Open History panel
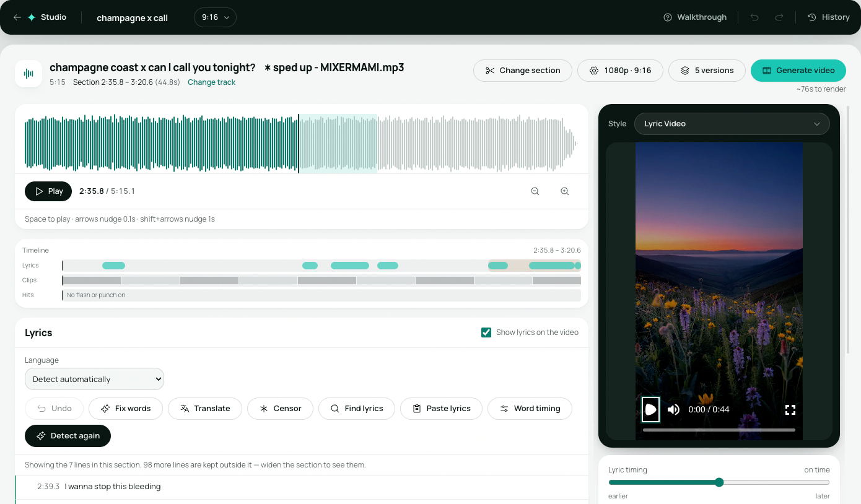The width and height of the screenshot is (861, 504). (x=829, y=17)
